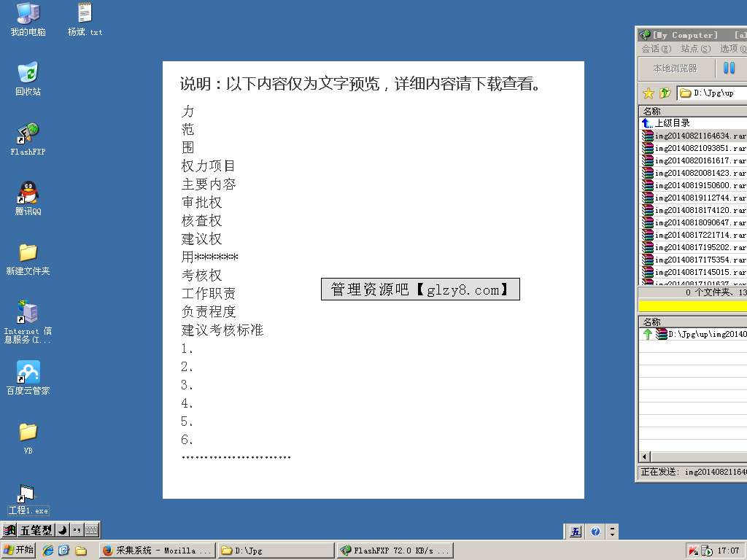747x560 pixels.
Task: Switch to the FlashFXP 72.0 KB/s taskbar button
Action: tap(395, 551)
